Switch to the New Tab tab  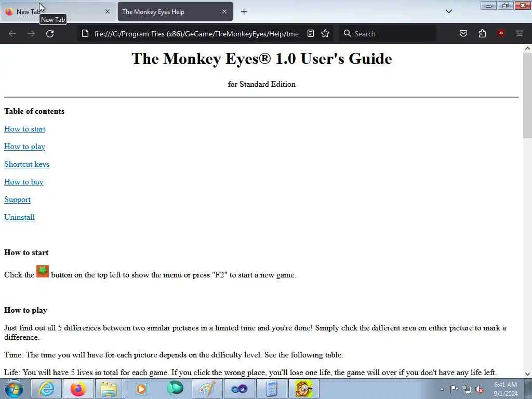pyautogui.click(x=58, y=11)
